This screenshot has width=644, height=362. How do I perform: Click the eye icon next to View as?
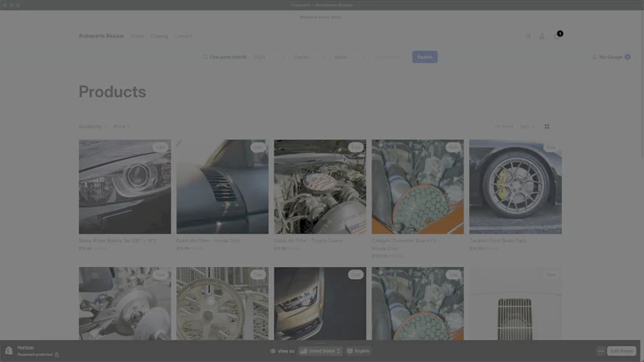click(x=273, y=351)
